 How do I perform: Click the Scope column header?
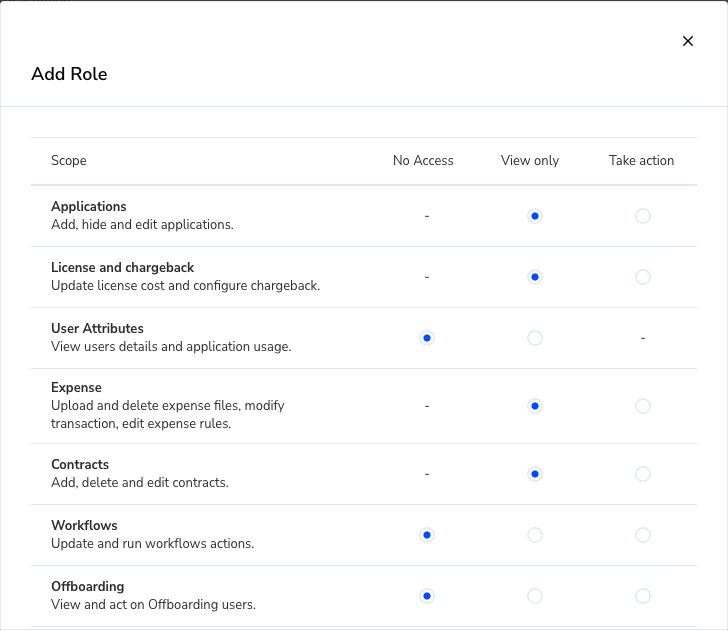pos(69,161)
